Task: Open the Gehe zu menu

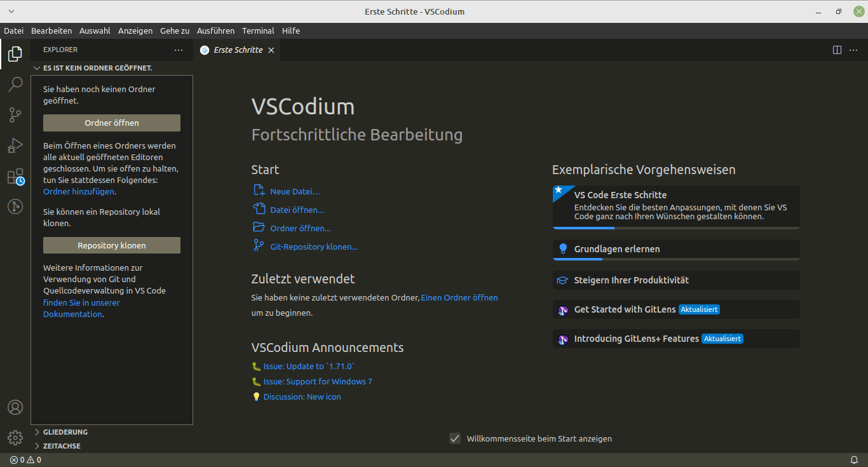Action: click(x=175, y=30)
